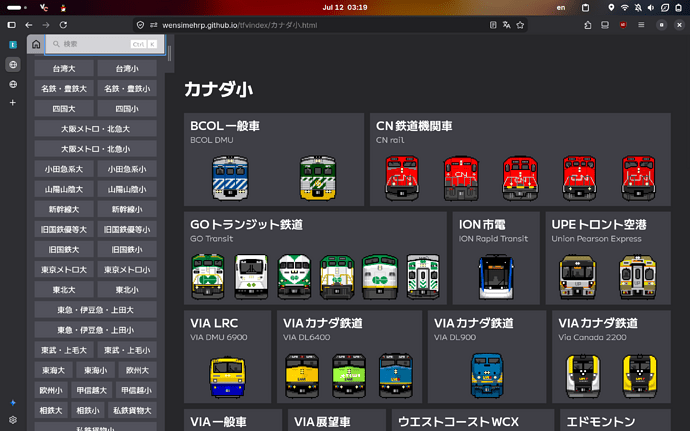
Task: Click the green-yellow BCOL train thumbnail
Action: coord(318,178)
